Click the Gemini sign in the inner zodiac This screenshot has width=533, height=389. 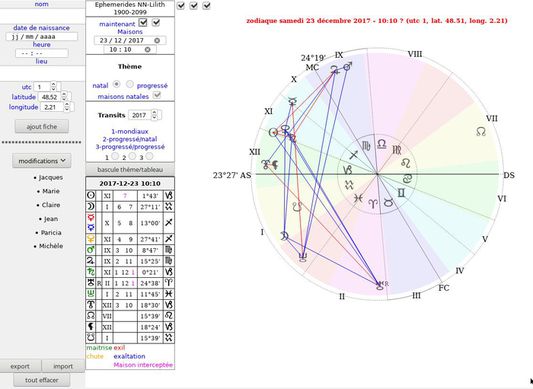(401, 193)
